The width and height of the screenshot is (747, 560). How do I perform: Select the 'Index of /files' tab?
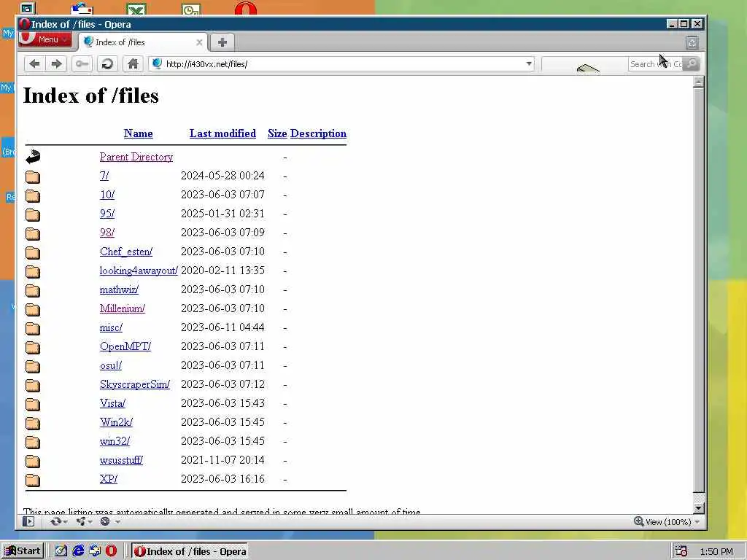coord(142,42)
